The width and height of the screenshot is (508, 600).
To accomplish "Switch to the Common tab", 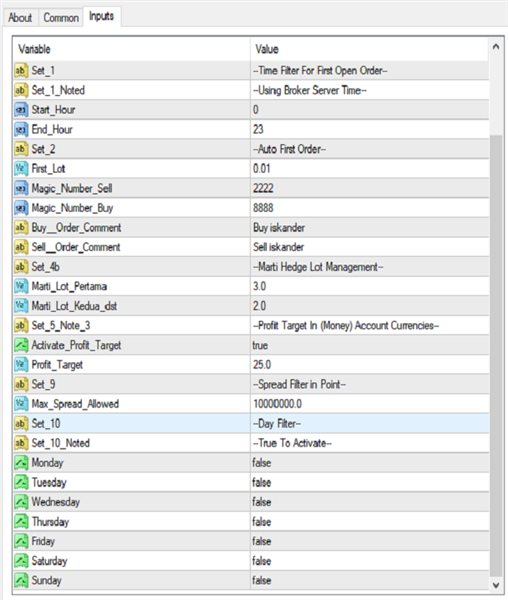I will 61,18.
